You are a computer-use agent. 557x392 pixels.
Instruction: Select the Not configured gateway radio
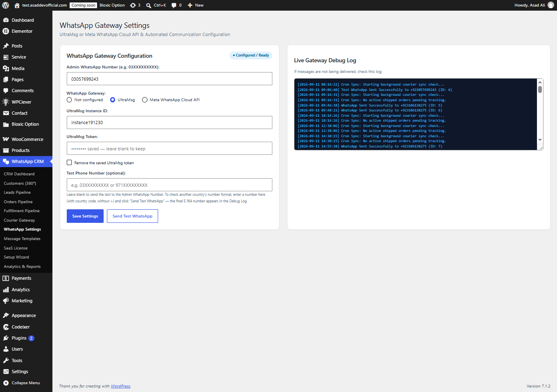pyautogui.click(x=69, y=100)
